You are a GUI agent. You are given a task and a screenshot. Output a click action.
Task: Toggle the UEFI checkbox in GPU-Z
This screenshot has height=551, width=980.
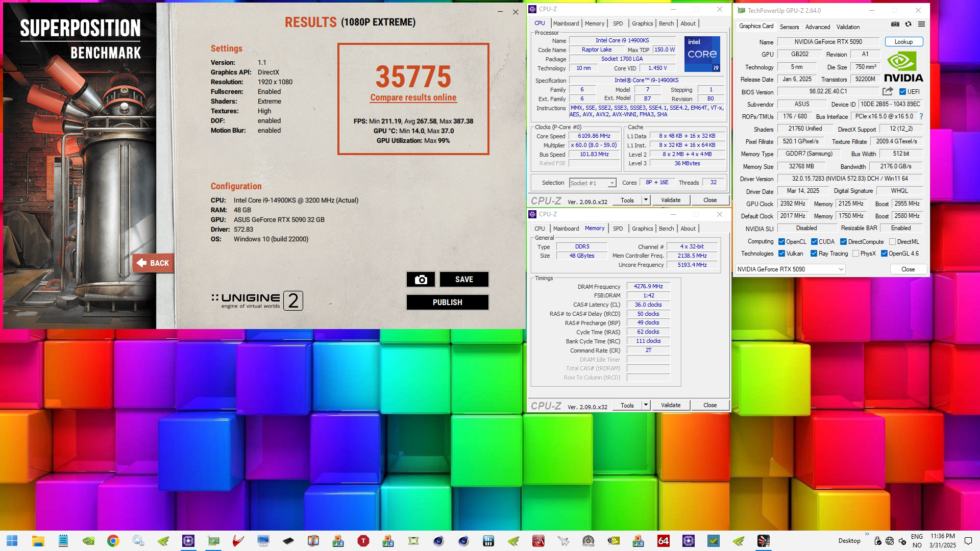click(902, 92)
